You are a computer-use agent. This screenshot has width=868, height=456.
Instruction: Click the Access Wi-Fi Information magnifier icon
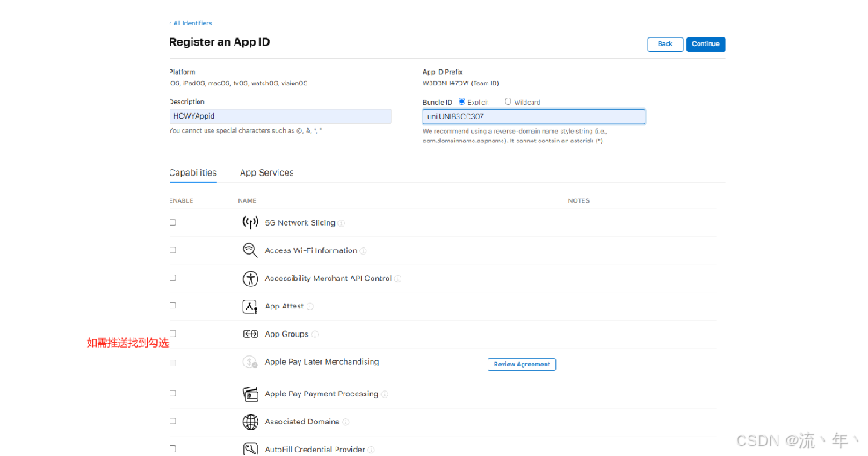[x=250, y=250]
